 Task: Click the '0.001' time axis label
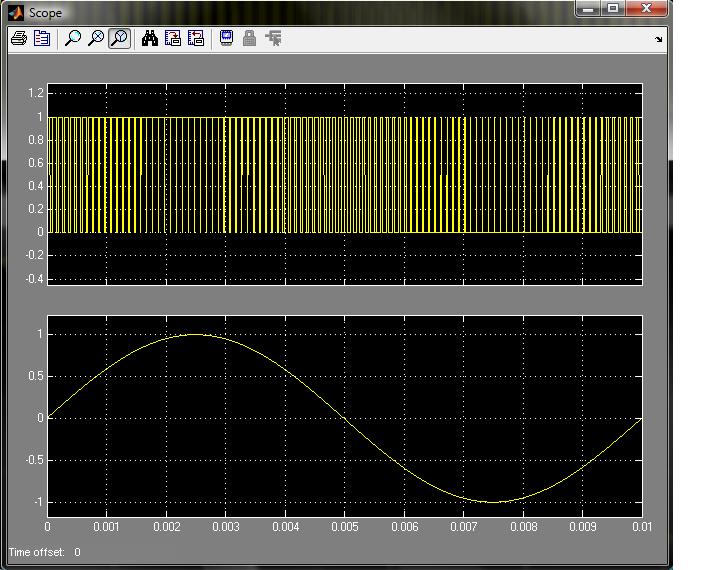[x=107, y=527]
